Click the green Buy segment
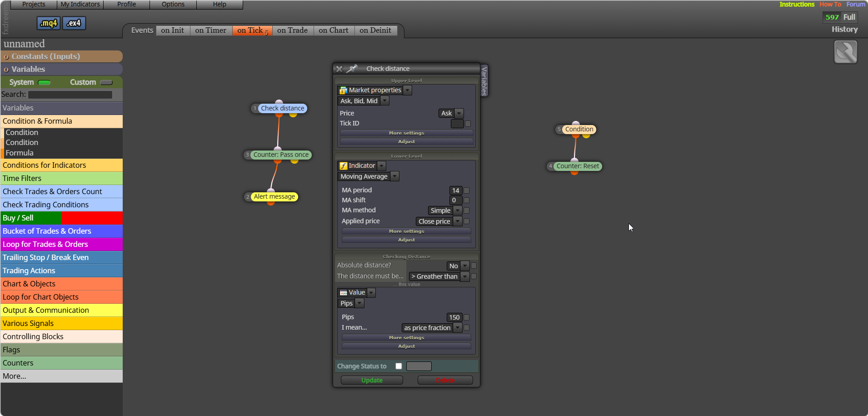This screenshot has width=868, height=416. coord(31,218)
